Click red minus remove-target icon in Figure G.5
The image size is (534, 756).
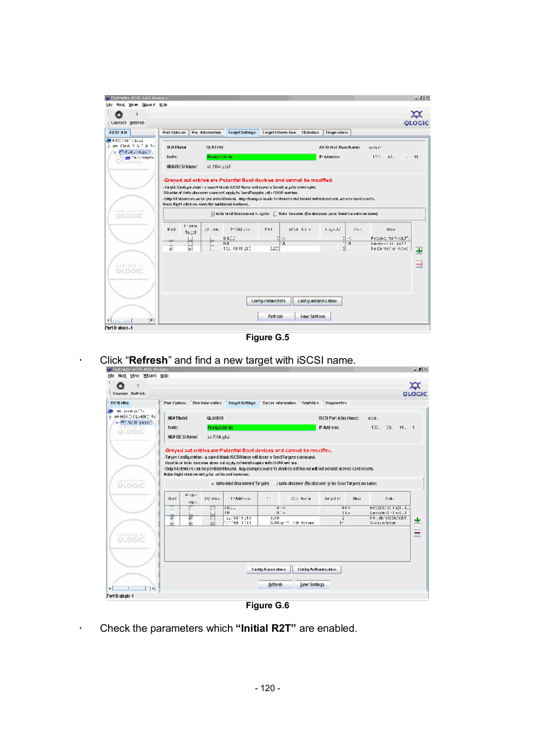419,264
